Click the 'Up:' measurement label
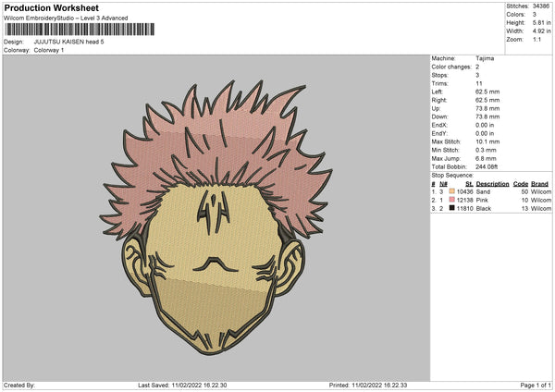 [436, 108]
